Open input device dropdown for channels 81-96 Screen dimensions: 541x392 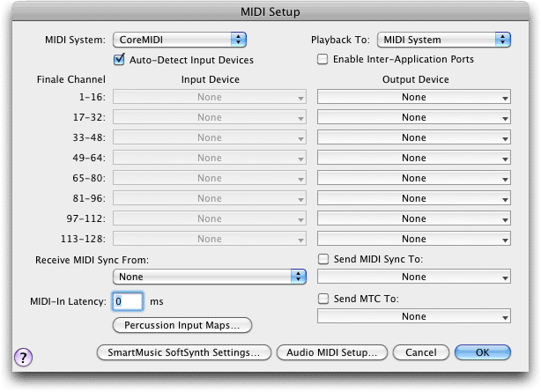pos(210,198)
